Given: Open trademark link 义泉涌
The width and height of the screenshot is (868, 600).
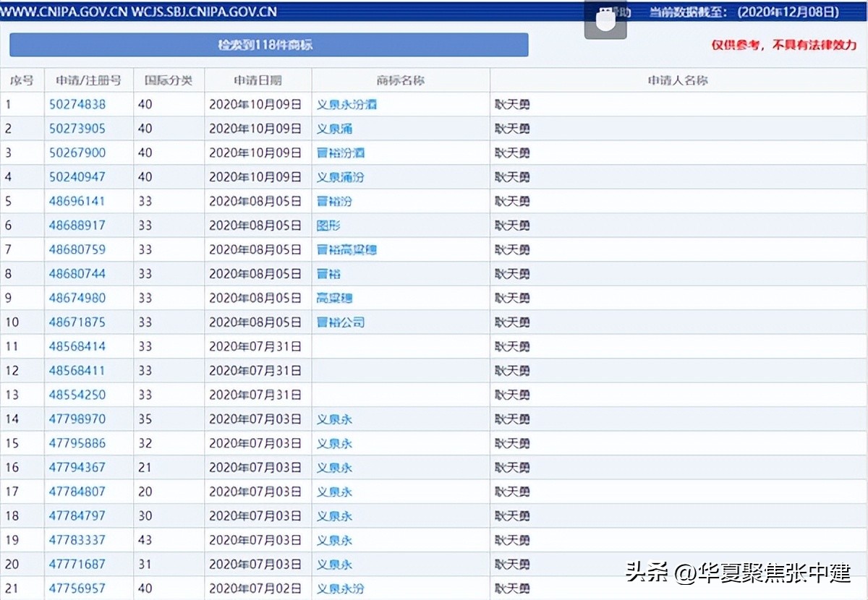Looking at the screenshot, I should 336,128.
